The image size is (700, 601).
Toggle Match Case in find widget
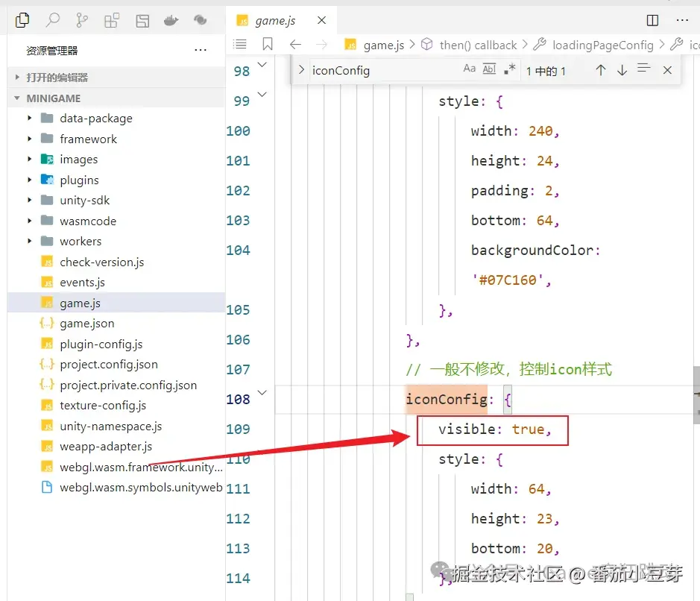[469, 69]
